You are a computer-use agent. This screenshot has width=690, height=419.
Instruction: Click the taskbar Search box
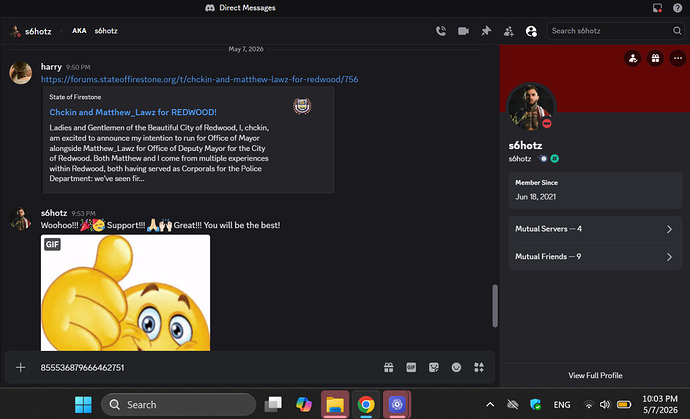point(178,404)
